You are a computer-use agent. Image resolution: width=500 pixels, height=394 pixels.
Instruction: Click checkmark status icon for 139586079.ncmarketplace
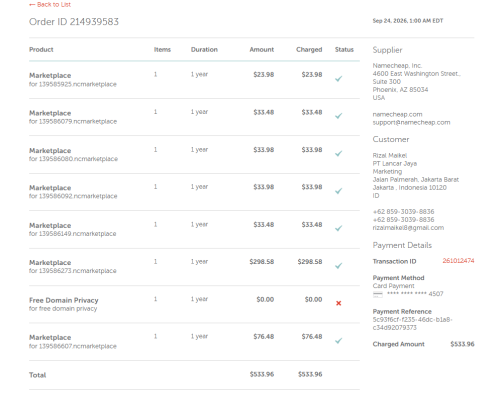point(338,116)
